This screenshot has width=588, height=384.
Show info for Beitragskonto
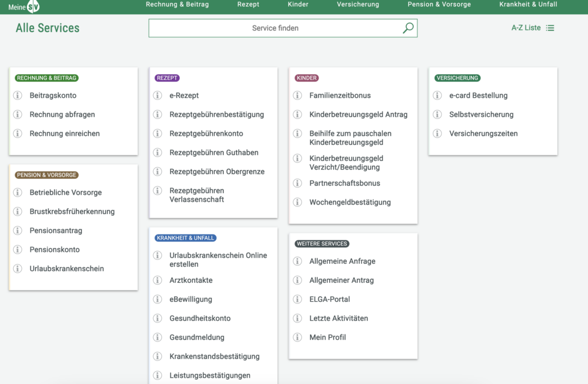click(18, 95)
